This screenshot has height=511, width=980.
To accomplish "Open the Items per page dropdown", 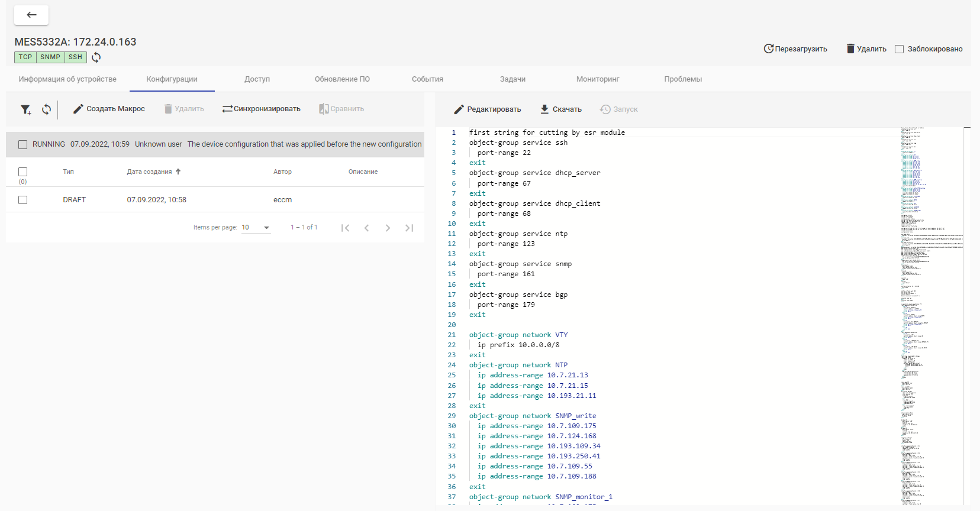I will click(256, 228).
